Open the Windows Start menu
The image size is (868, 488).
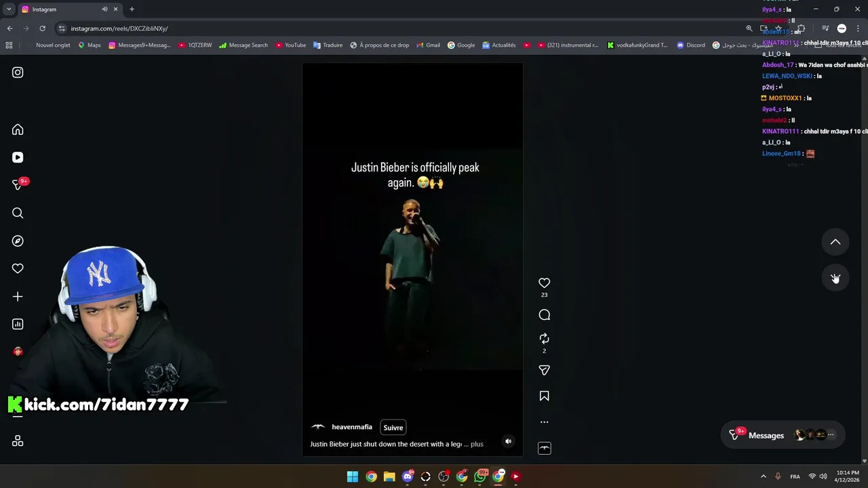click(x=353, y=476)
